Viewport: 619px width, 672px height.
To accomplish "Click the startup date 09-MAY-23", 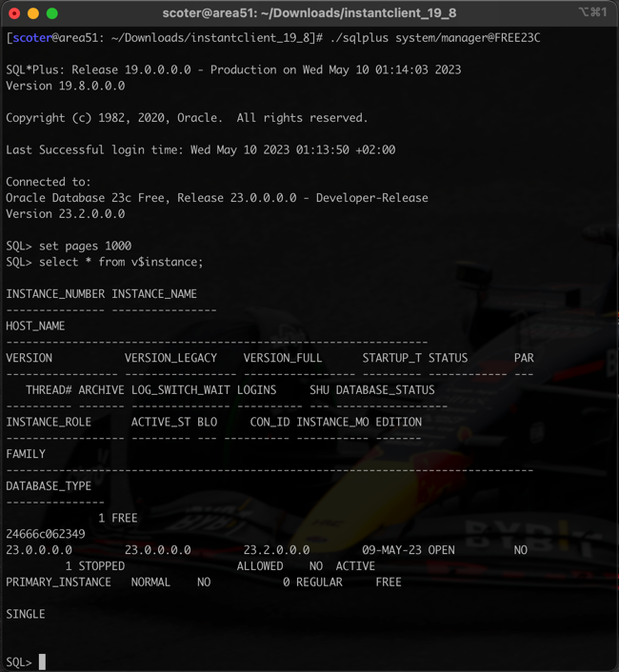I will 391,550.
